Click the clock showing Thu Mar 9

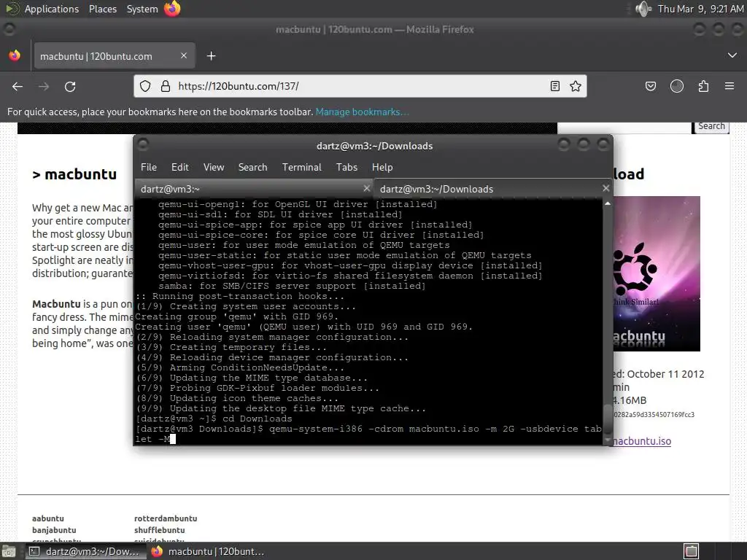700,9
